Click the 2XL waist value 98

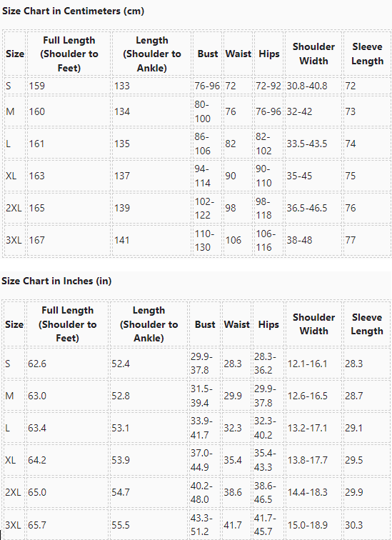(231, 208)
